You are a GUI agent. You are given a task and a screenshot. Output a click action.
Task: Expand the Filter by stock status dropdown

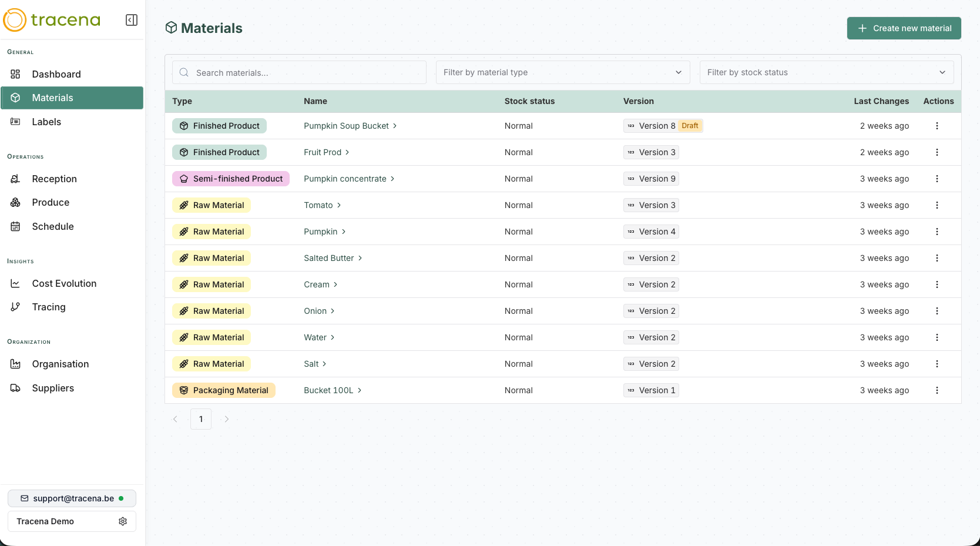pos(826,72)
